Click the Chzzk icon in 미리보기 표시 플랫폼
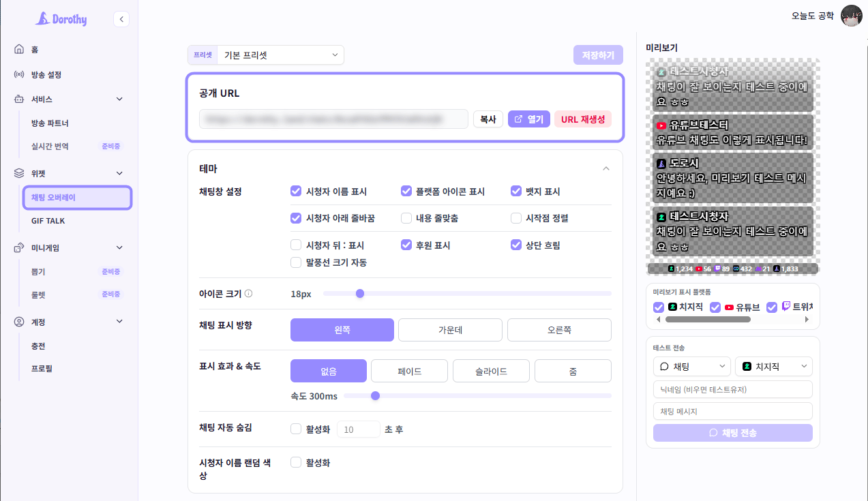The width and height of the screenshot is (868, 501). (672, 307)
